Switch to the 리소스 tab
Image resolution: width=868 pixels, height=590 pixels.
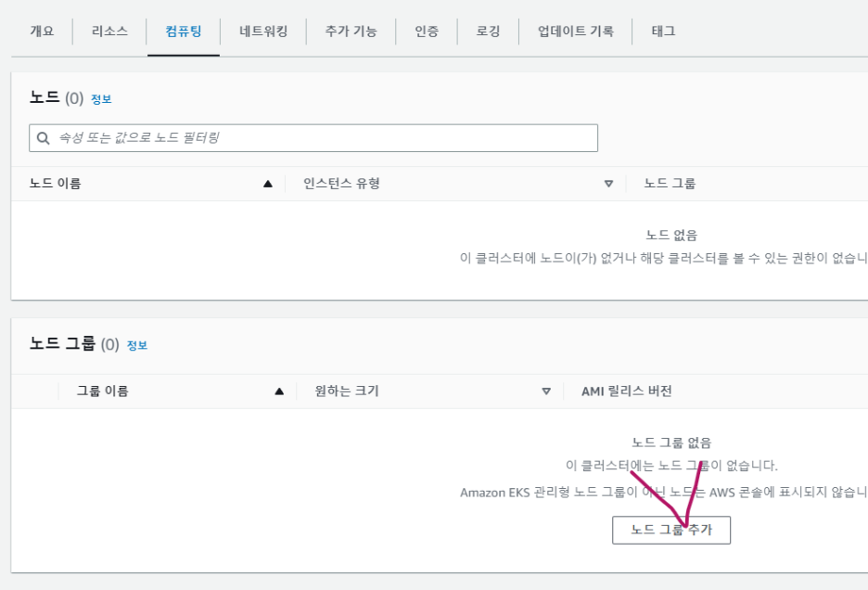point(109,31)
